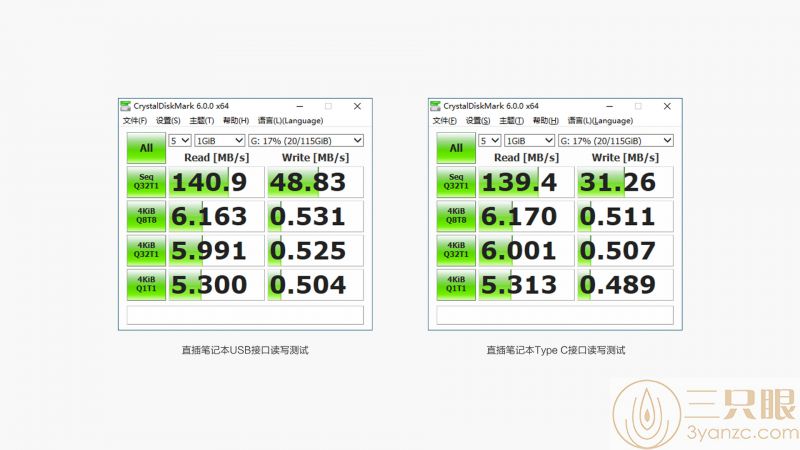800x450 pixels.
Task: Click the 0.507 write value
Action: click(625, 250)
